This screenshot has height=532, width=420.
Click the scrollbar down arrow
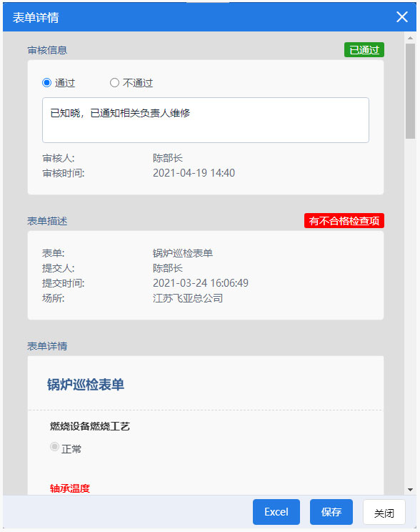[x=411, y=490]
